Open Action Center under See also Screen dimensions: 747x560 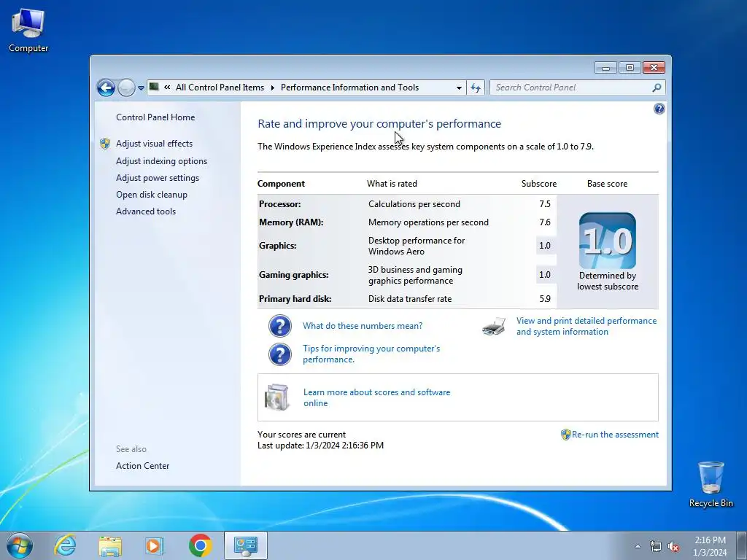click(142, 466)
